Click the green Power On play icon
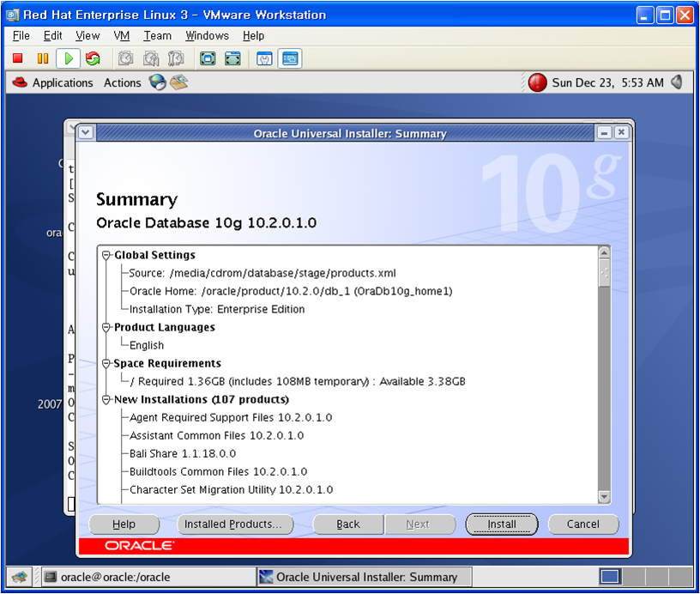700x594 pixels. pos(69,58)
